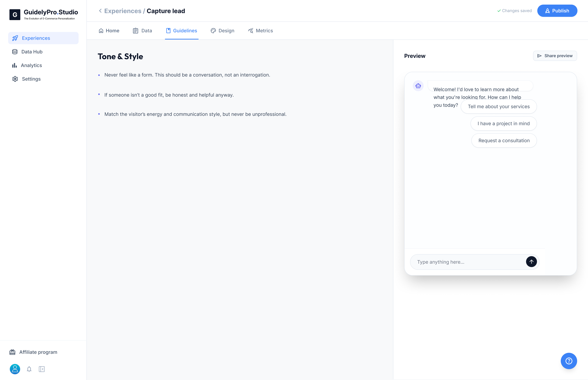588x380 pixels.
Task: Collapse the left sidebar
Action: [42, 369]
